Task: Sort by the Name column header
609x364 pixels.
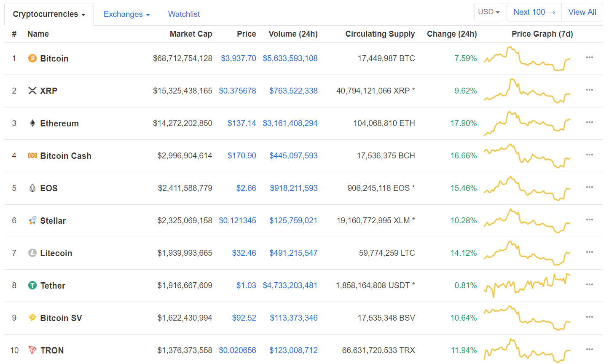Action: click(38, 34)
